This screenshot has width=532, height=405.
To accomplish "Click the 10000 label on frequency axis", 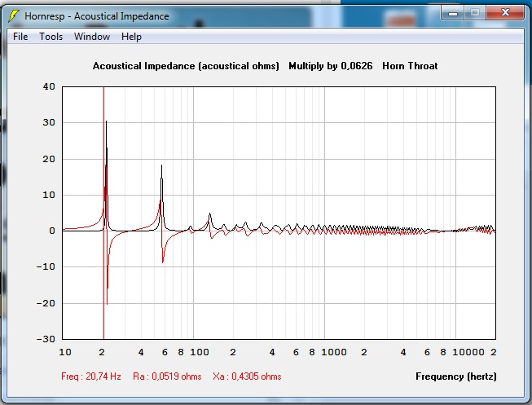I will 468,352.
